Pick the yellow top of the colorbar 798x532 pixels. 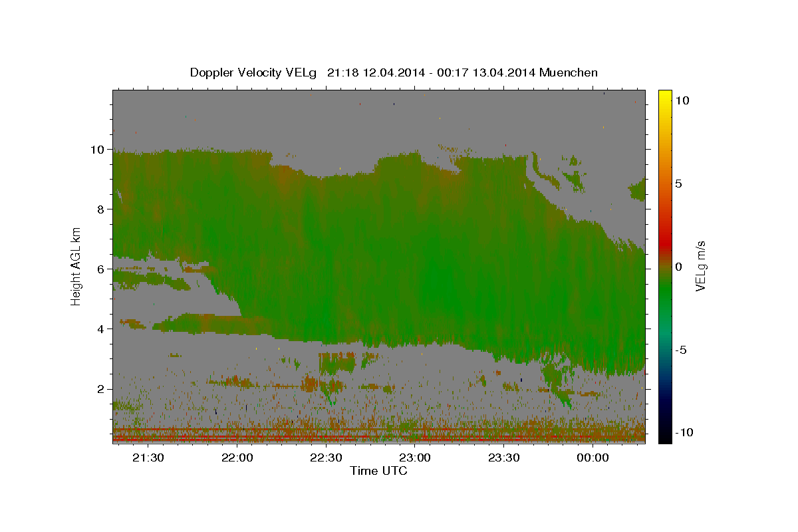664,94
